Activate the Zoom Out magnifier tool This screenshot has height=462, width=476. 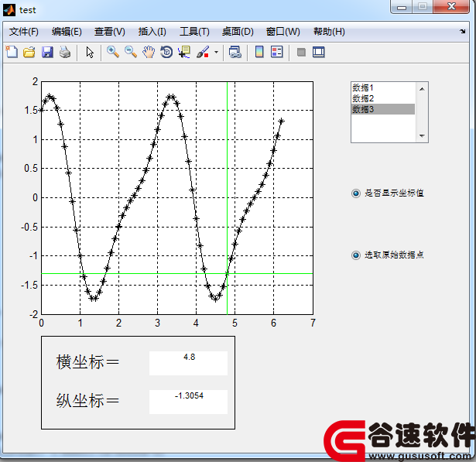coord(131,52)
